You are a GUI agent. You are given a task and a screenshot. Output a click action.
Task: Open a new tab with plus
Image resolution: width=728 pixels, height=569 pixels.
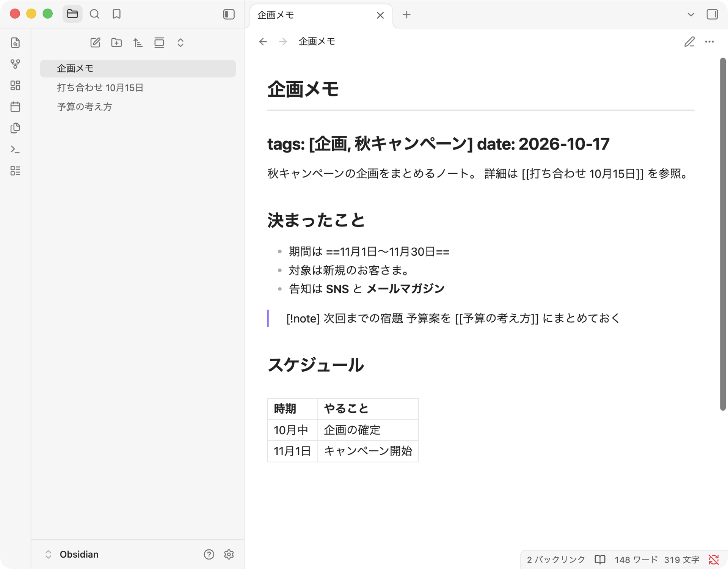tap(406, 15)
